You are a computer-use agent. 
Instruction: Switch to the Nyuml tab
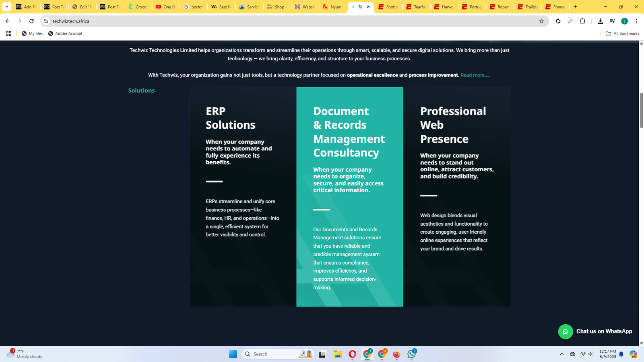[333, 7]
